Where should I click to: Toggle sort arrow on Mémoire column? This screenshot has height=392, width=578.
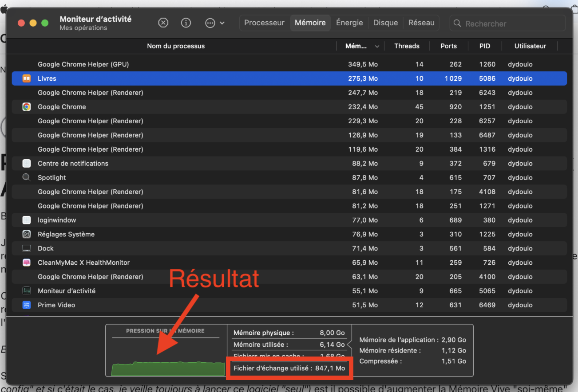pos(377,46)
